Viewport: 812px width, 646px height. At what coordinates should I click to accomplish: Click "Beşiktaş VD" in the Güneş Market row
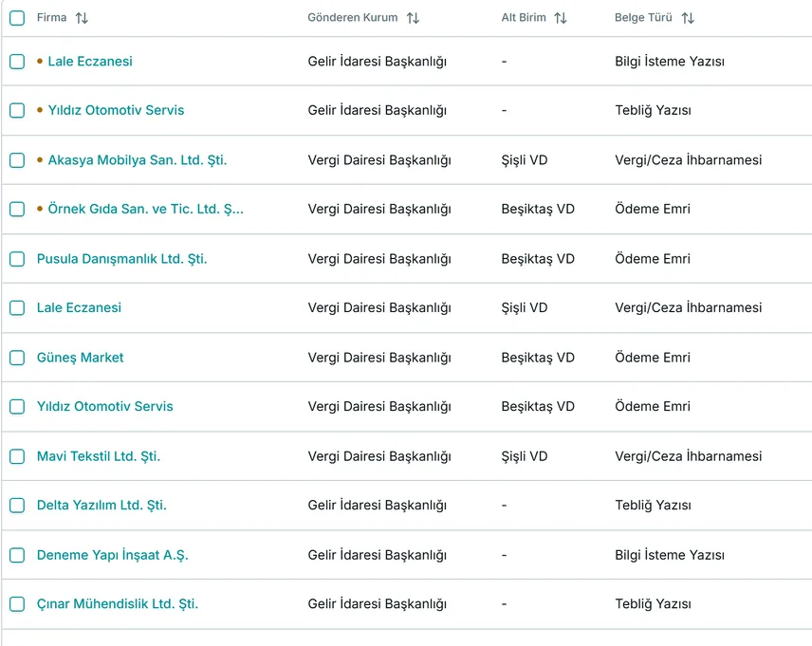tap(538, 358)
